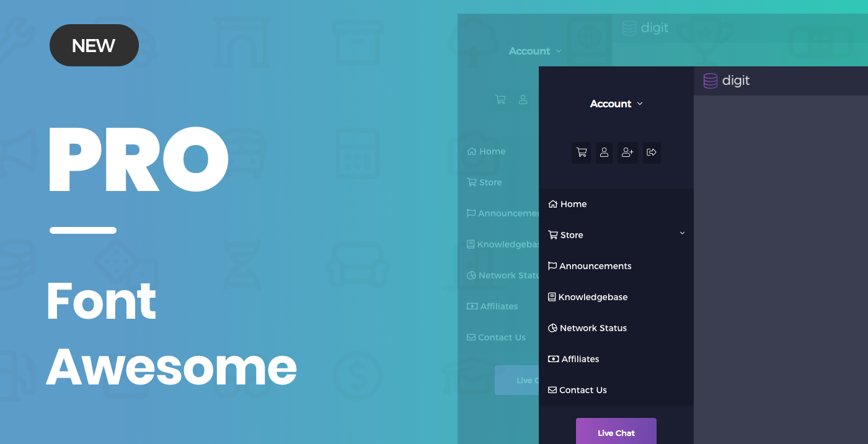Click house icon beside Home in teal sidebar
The height and width of the screenshot is (444, 868).
tap(471, 151)
